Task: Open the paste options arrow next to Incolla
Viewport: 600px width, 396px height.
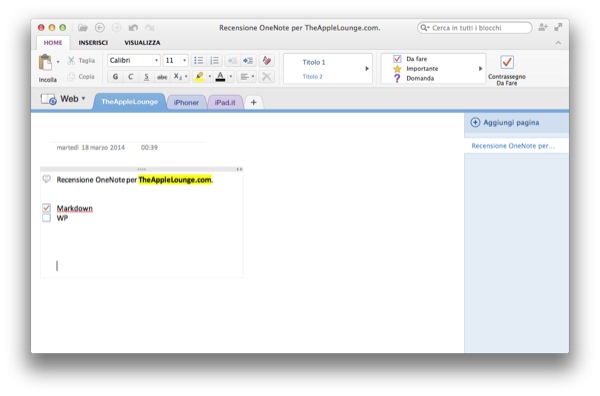Action: click(58, 62)
